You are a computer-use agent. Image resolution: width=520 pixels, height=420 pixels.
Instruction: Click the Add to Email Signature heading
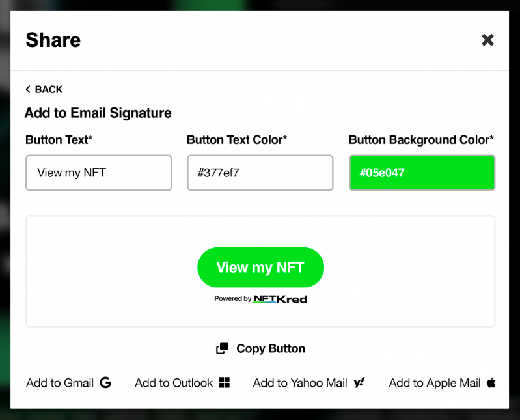[x=98, y=113]
